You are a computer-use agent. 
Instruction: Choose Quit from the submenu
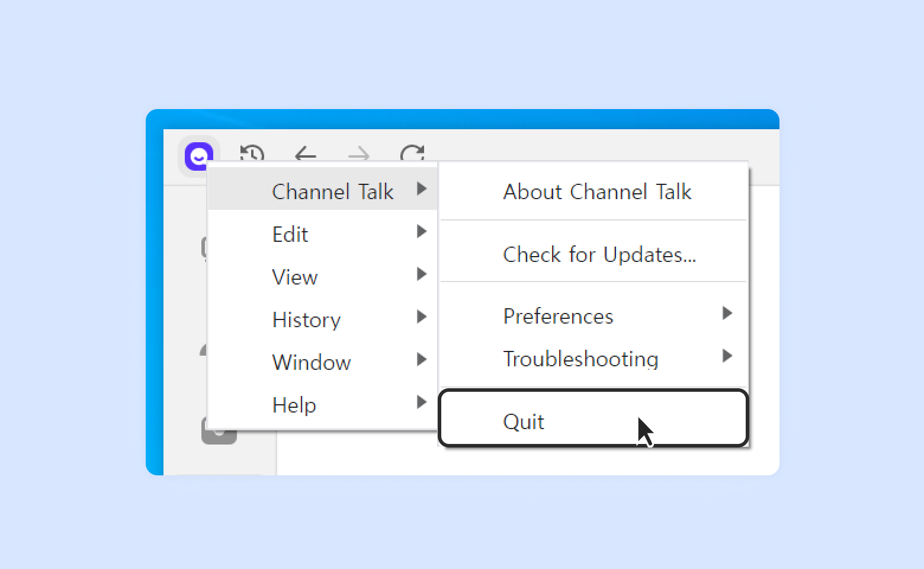[x=593, y=418]
